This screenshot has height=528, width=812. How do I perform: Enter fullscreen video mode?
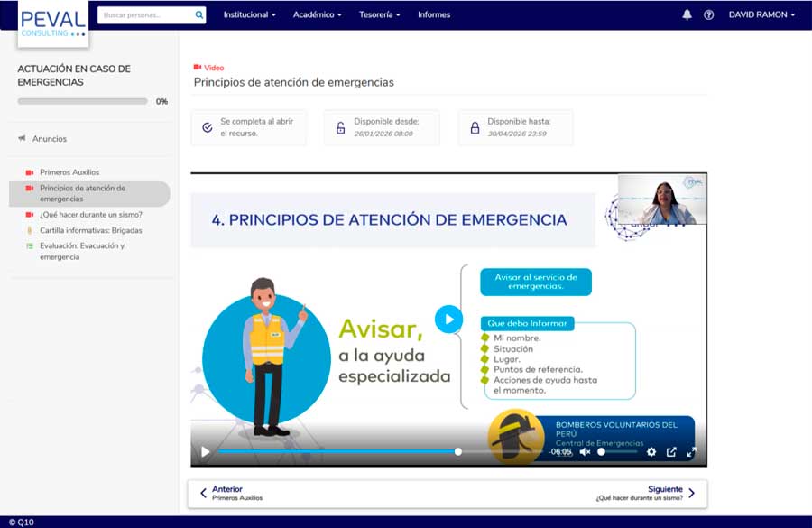coord(691,452)
